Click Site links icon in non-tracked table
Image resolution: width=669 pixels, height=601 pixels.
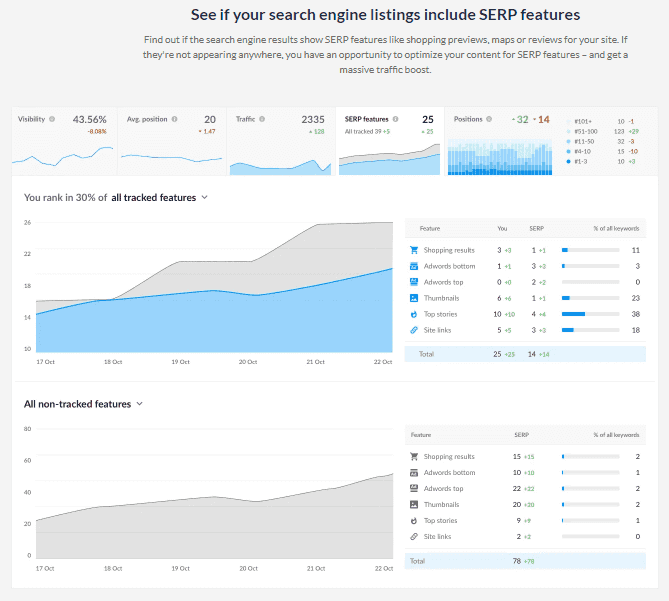pyautogui.click(x=414, y=537)
